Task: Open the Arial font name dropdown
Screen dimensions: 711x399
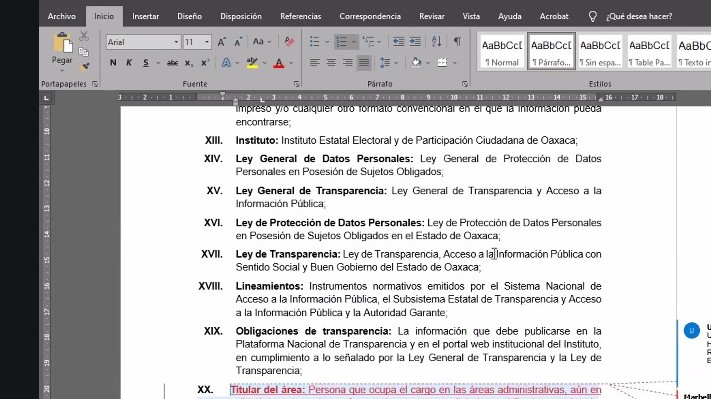Action: (x=176, y=42)
